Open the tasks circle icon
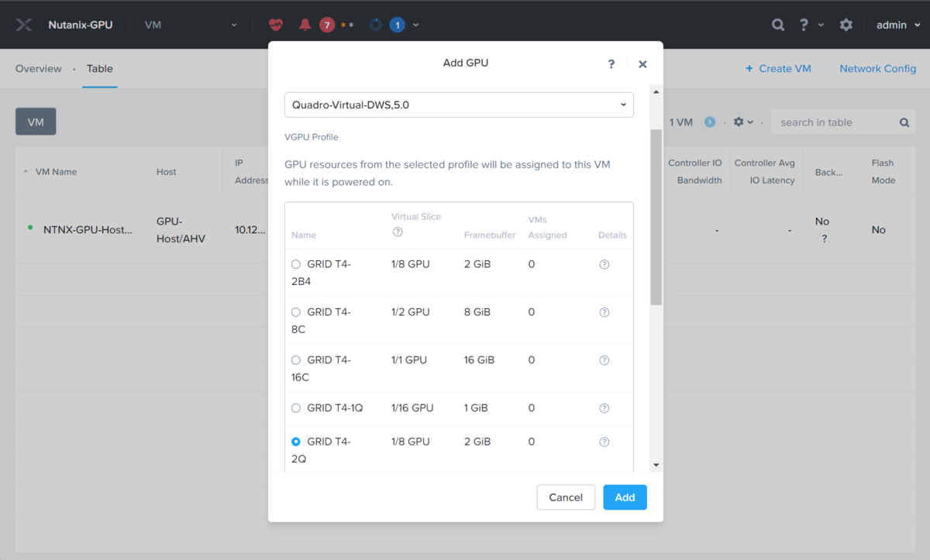The width and height of the screenshot is (930, 560). pyautogui.click(x=375, y=25)
